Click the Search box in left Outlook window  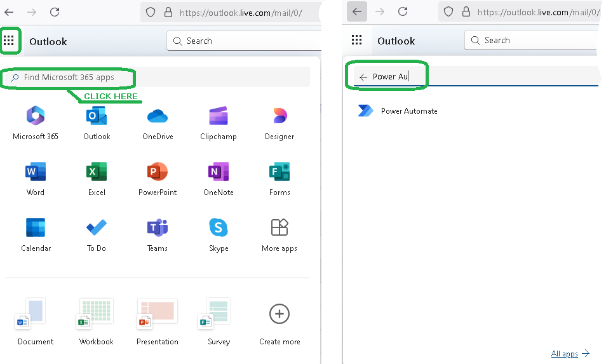pyautogui.click(x=245, y=41)
